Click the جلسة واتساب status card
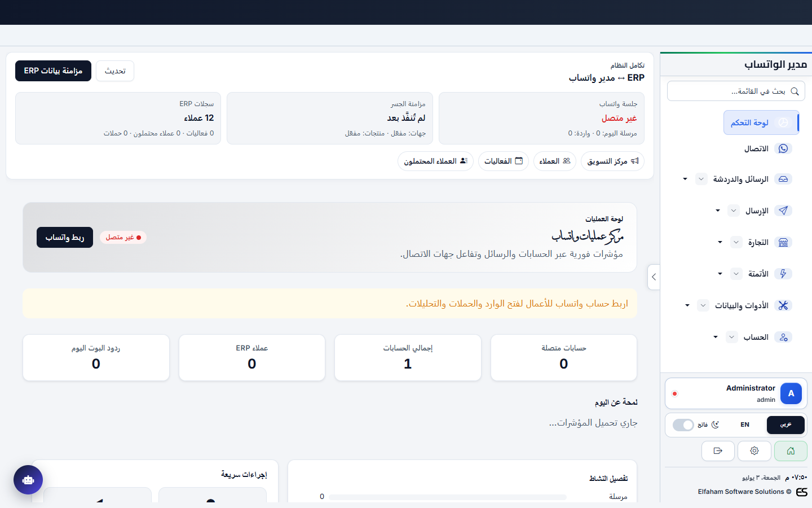Screen dimensions: 812x508 click(x=541, y=118)
